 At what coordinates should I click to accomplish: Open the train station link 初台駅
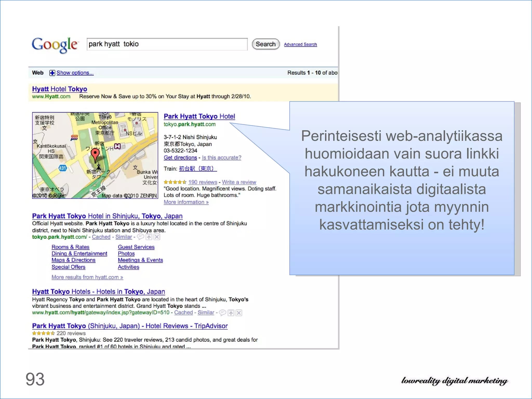tap(198, 169)
